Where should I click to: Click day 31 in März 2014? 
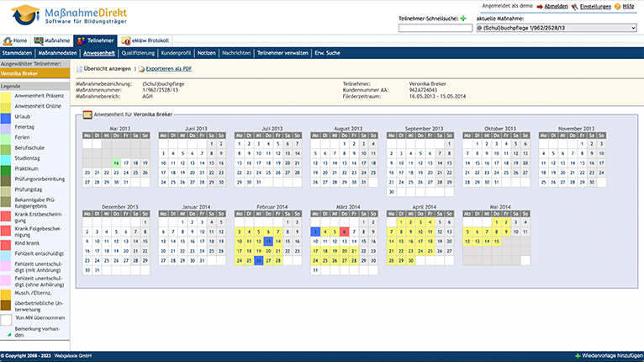point(315,271)
